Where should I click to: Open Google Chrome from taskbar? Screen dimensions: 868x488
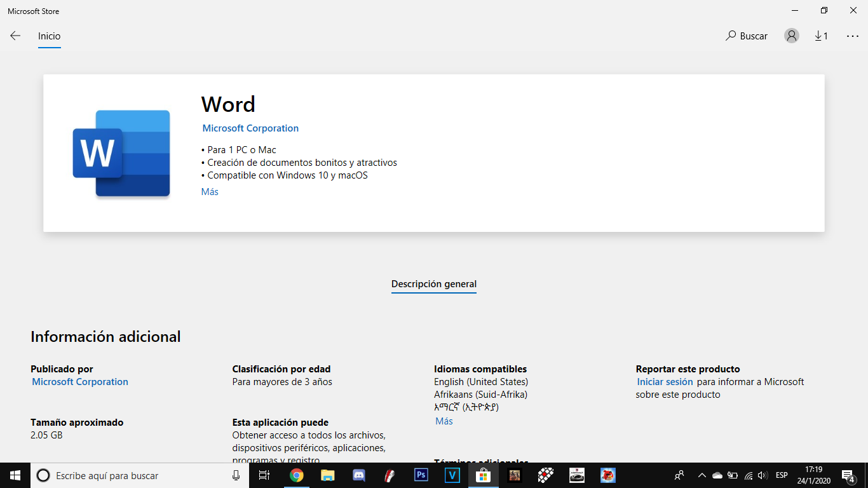point(296,475)
